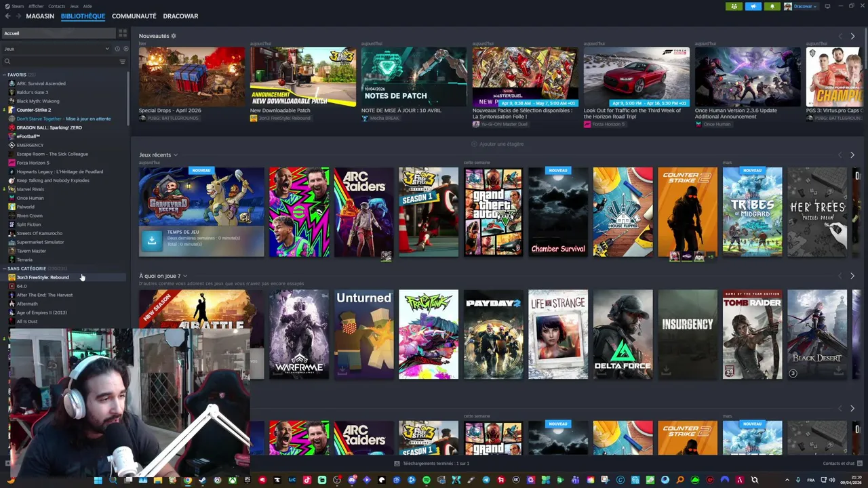Open the Afficher menu

click(x=36, y=6)
